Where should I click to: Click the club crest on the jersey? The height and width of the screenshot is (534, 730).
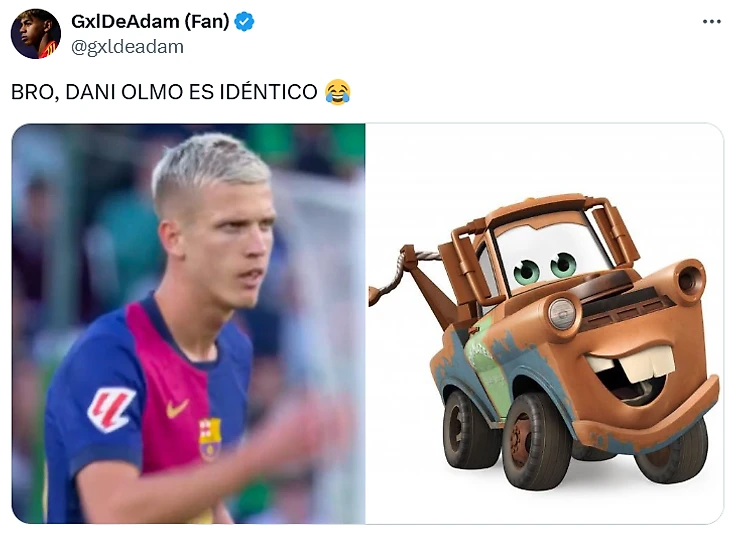point(210,439)
